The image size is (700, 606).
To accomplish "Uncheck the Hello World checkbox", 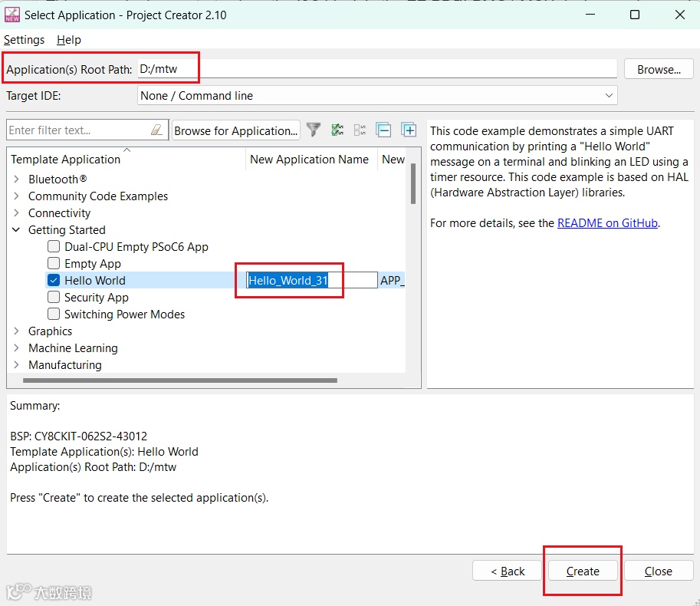I will click(54, 281).
